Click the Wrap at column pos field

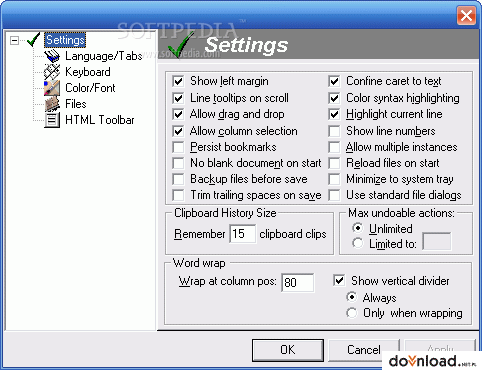pos(298,283)
